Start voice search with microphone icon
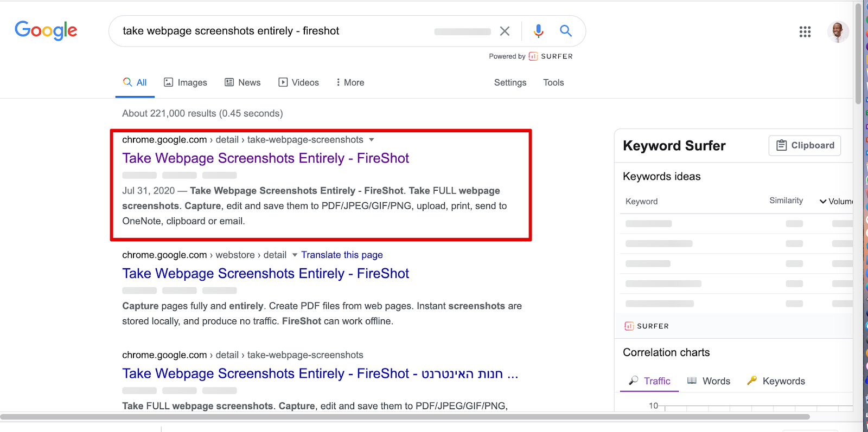Image resolution: width=868 pixels, height=432 pixels. coord(538,31)
